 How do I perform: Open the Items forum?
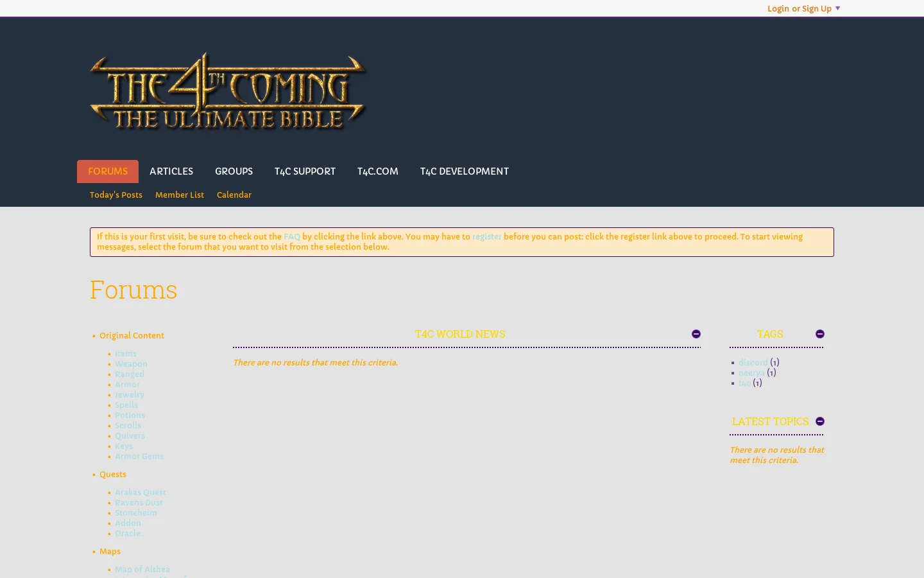(126, 353)
